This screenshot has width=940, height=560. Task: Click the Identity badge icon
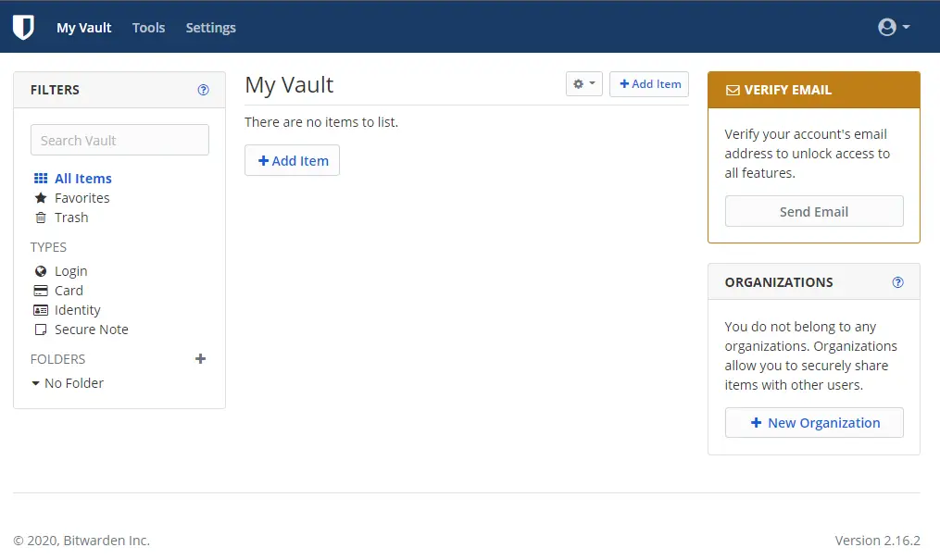(x=42, y=309)
